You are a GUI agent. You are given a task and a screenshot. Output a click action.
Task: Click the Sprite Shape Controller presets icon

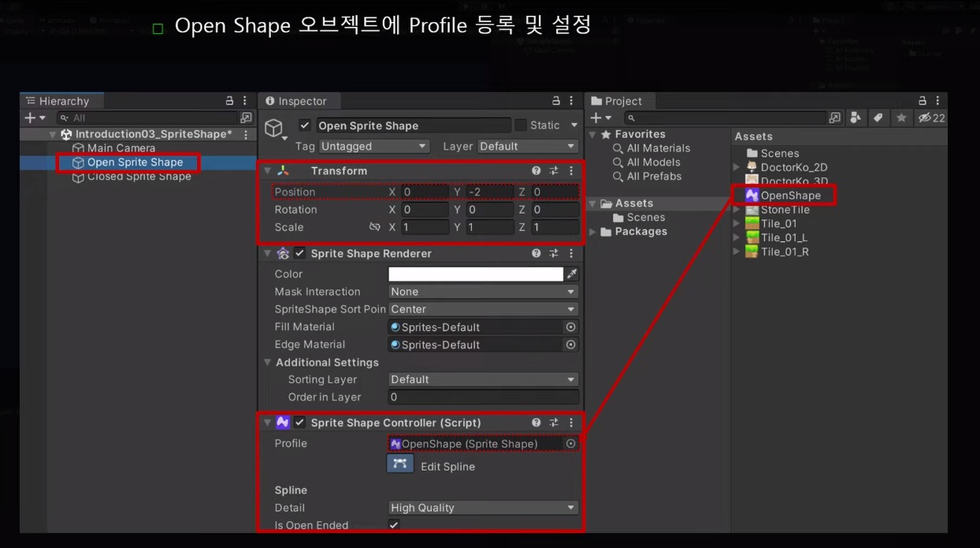coord(554,423)
